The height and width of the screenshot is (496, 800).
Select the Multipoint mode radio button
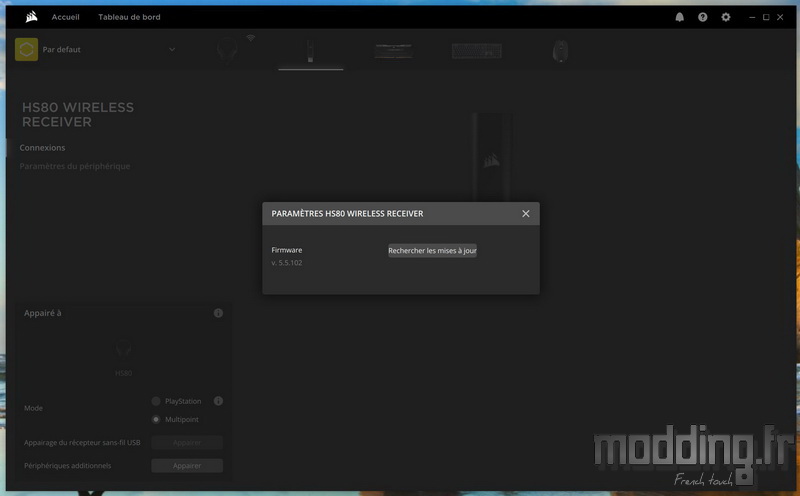(156, 419)
